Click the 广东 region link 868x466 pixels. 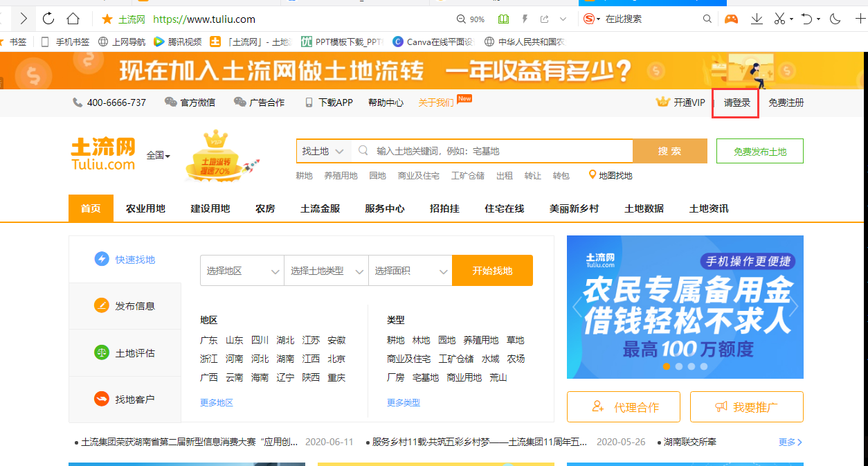click(209, 340)
